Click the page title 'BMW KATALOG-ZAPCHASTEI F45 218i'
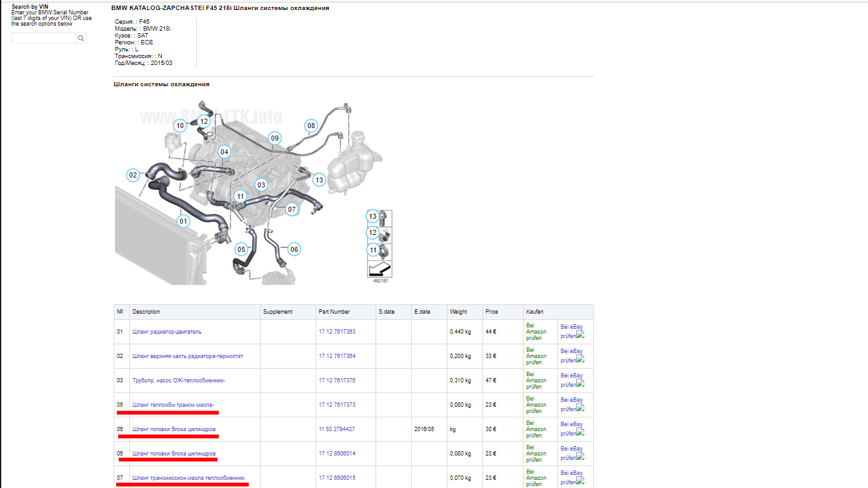Screen dimensions: 868x488 [x=171, y=8]
